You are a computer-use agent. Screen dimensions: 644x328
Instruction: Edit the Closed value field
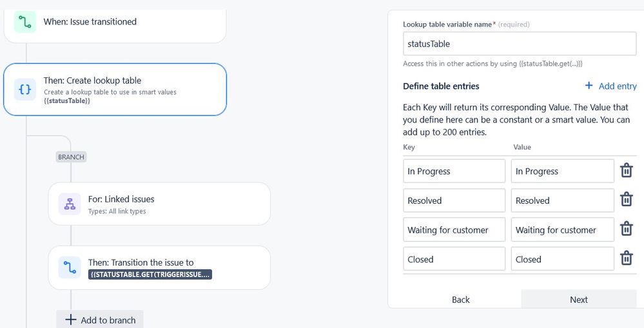[562, 259]
